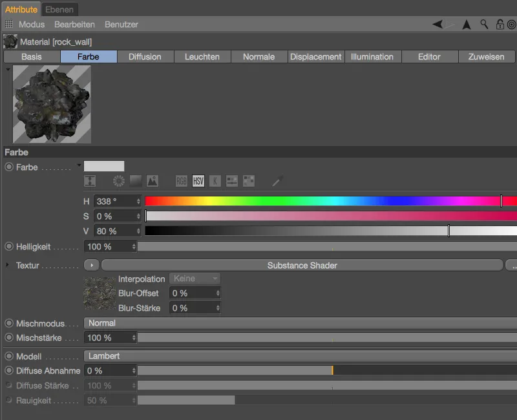This screenshot has width=517, height=420.
Task: Click on the hue rainbow slider
Action: point(331,201)
